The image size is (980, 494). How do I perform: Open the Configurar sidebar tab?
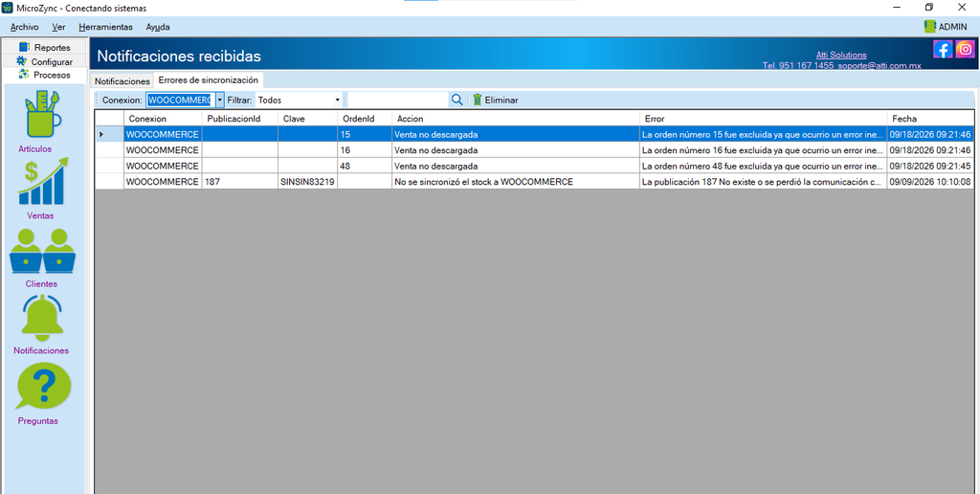click(x=44, y=61)
